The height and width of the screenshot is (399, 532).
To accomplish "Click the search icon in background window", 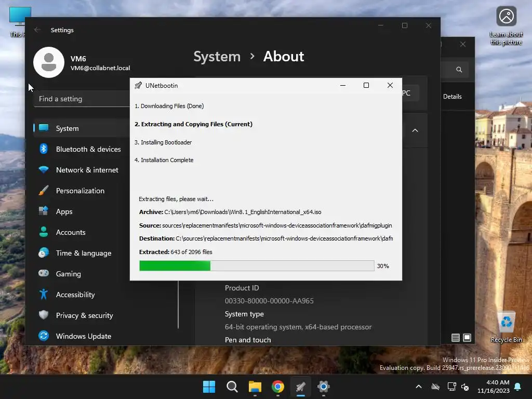I will click(459, 70).
